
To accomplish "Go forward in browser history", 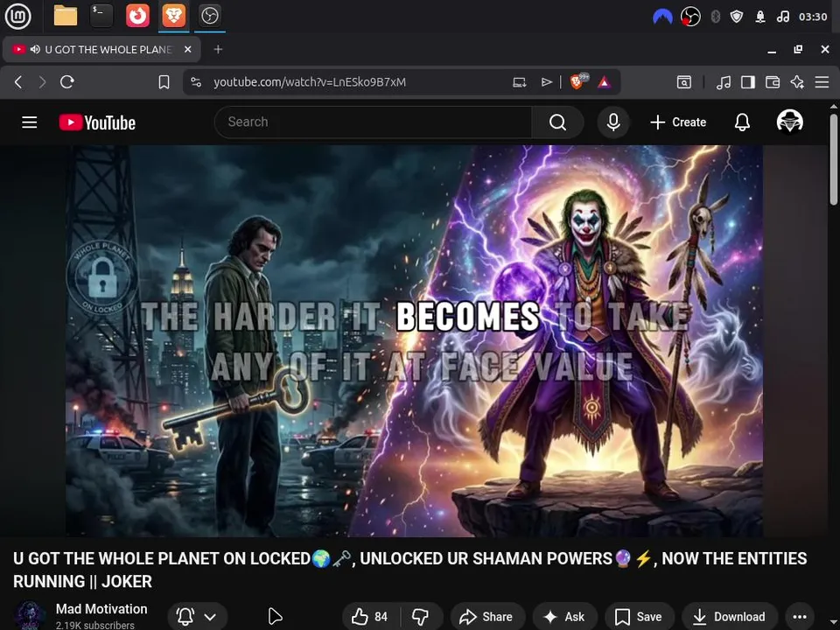I will tap(42, 82).
